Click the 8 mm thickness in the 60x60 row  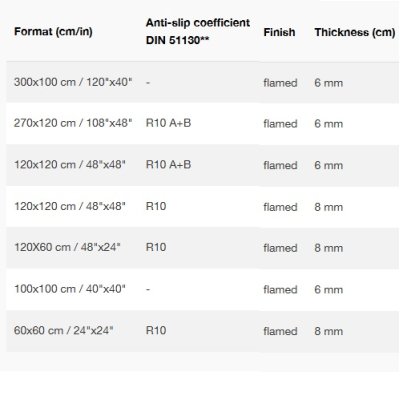(x=329, y=331)
